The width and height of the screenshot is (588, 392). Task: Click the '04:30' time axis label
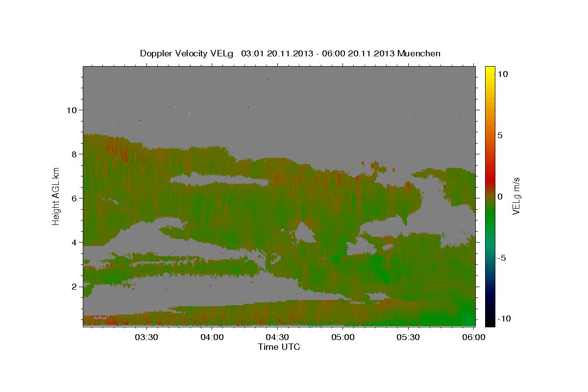click(278, 338)
